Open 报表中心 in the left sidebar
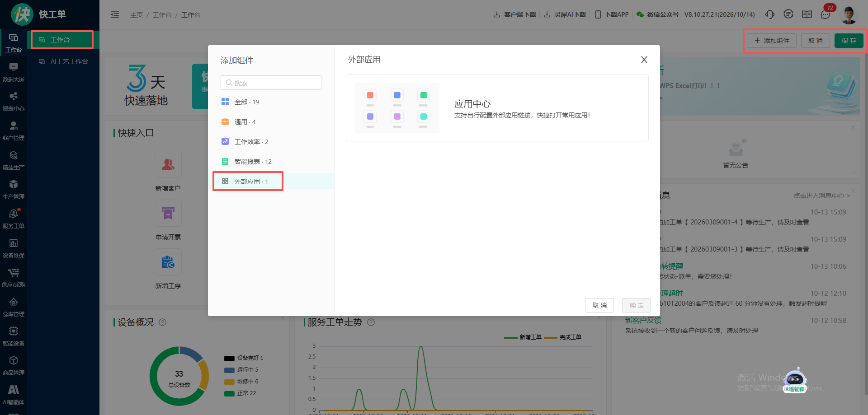The height and width of the screenshot is (415, 868). point(14,102)
